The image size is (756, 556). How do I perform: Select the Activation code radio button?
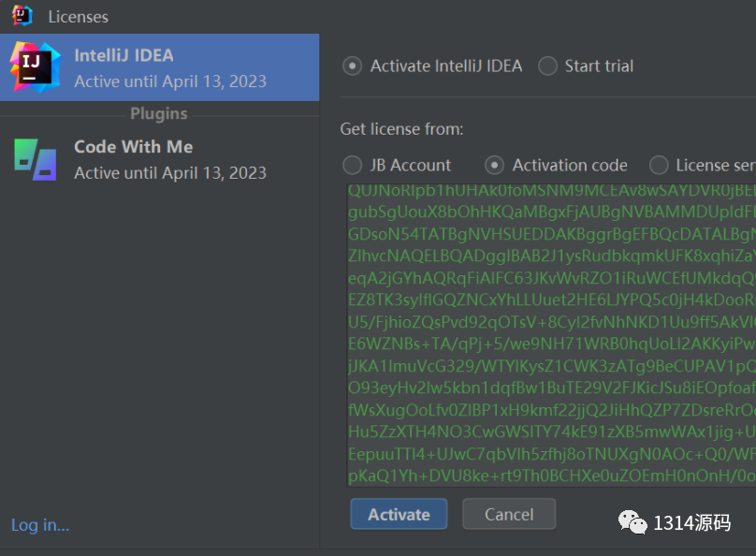point(495,166)
